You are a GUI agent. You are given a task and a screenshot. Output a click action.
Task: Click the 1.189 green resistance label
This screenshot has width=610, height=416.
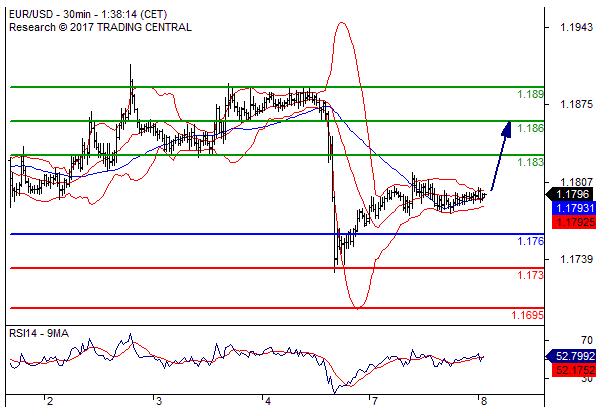click(x=530, y=94)
